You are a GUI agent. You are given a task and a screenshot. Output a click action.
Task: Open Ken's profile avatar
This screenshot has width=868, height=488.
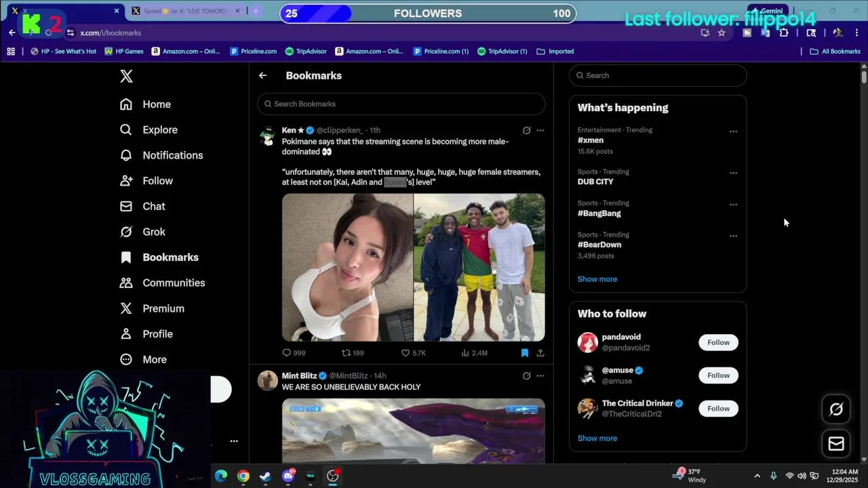pos(268,136)
